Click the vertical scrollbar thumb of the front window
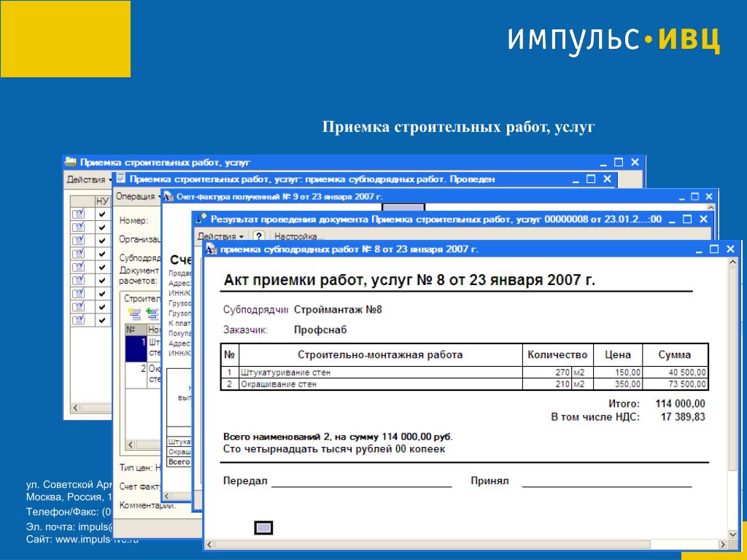This screenshot has height=560, width=747. (x=732, y=367)
